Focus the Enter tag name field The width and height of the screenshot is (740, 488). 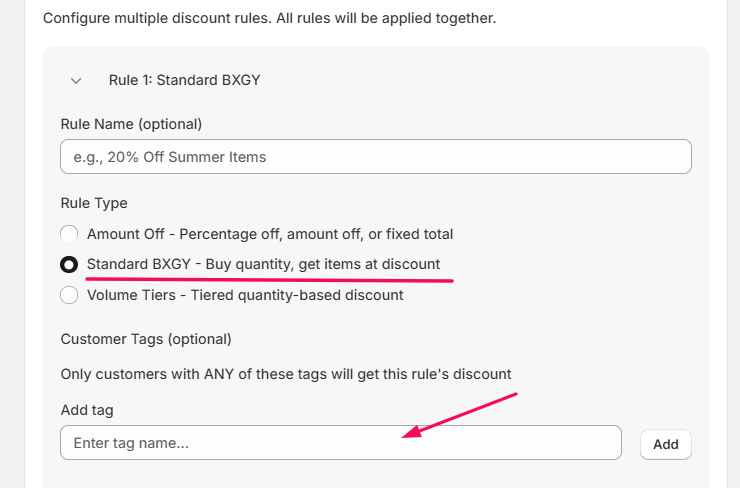coord(340,443)
